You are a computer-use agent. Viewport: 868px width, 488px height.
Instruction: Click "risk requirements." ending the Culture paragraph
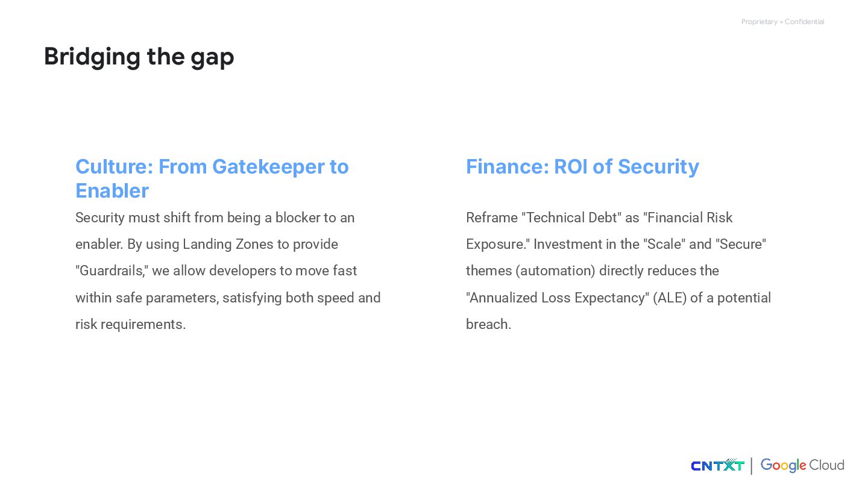(130, 324)
